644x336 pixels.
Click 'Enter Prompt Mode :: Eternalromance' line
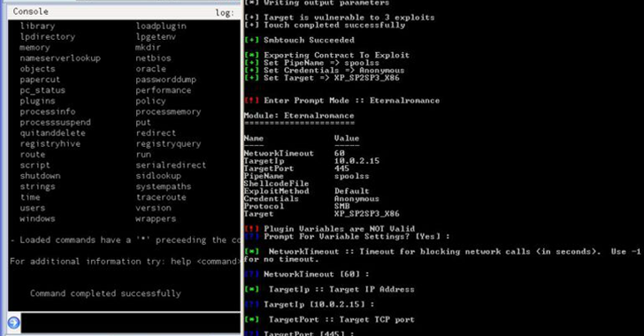(x=341, y=100)
